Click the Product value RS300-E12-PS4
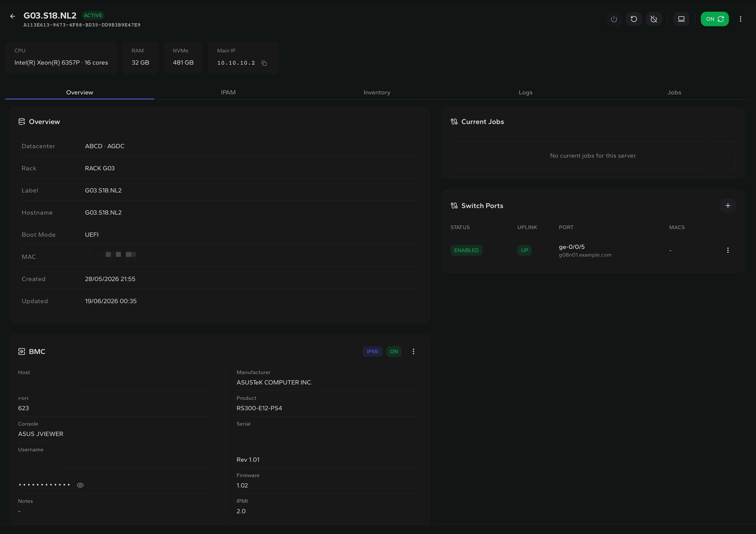756x534 pixels. pyautogui.click(x=259, y=408)
